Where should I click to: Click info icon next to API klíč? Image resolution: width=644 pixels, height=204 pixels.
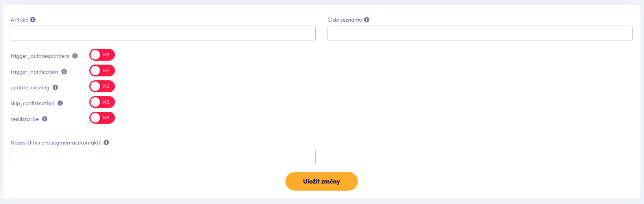pos(33,20)
